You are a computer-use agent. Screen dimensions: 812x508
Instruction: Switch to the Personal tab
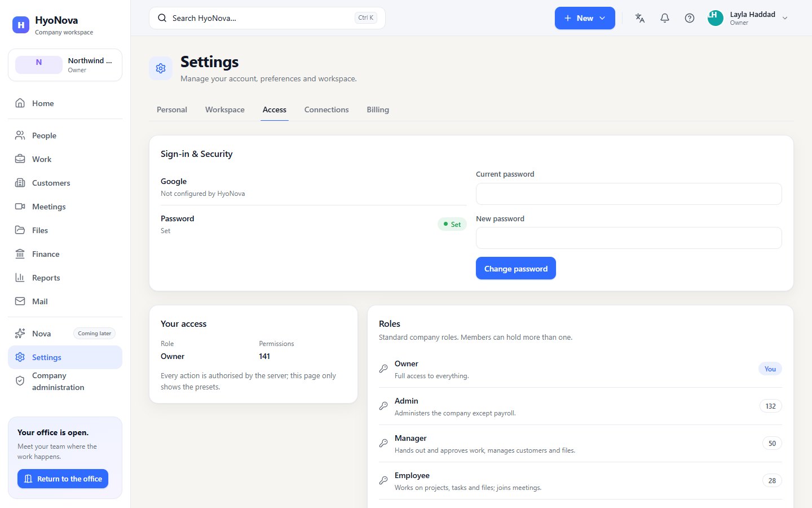[x=172, y=110]
